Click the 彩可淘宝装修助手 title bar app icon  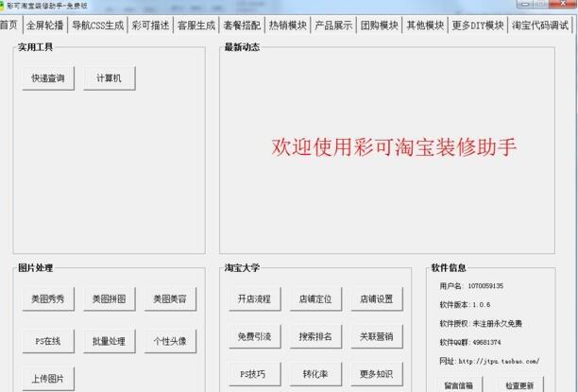point(2,6)
